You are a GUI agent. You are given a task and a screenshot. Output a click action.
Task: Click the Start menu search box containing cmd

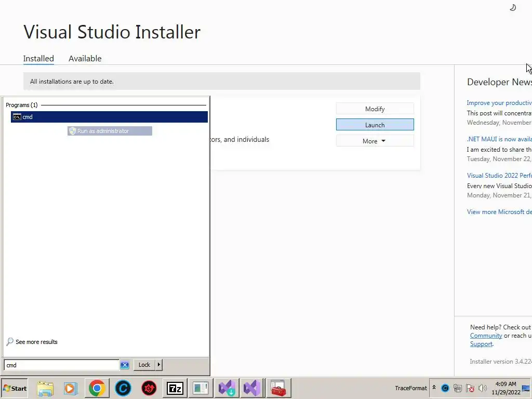[x=61, y=365]
